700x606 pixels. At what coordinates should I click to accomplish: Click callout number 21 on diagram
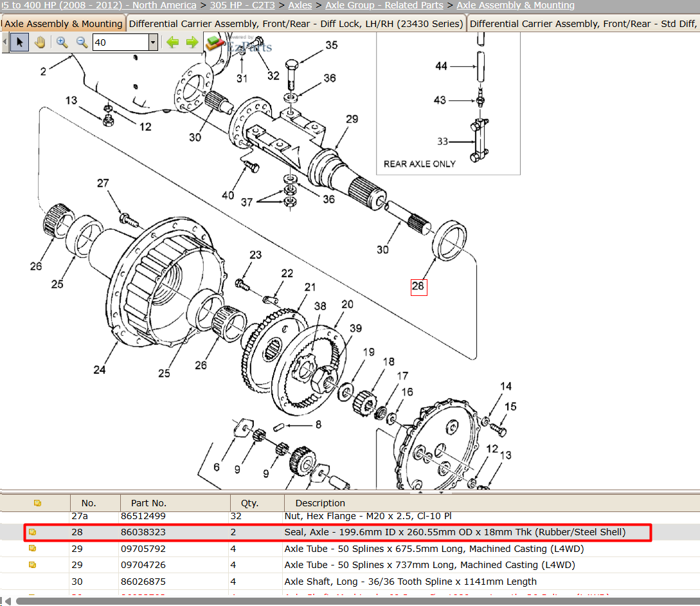point(310,288)
